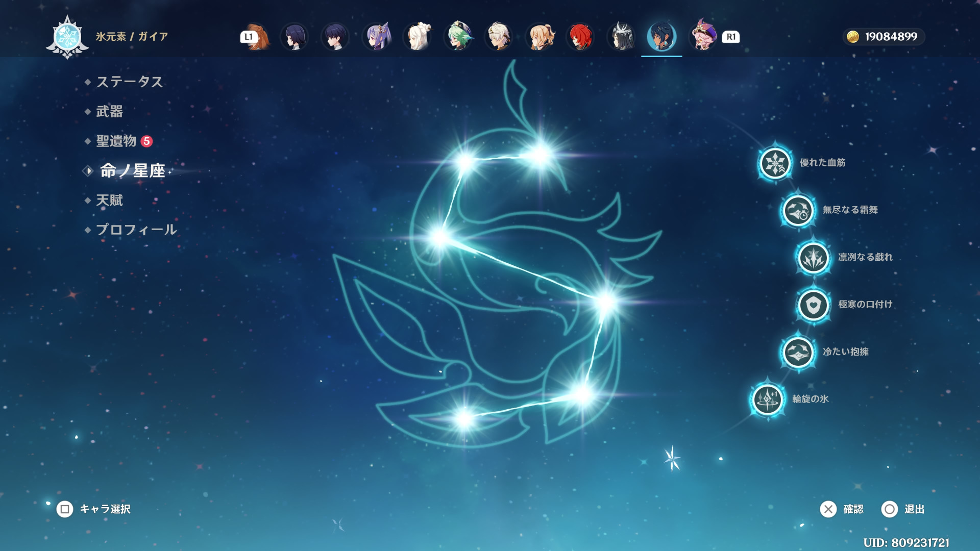Click the Mora coin icon
980x551 pixels.
(x=852, y=37)
